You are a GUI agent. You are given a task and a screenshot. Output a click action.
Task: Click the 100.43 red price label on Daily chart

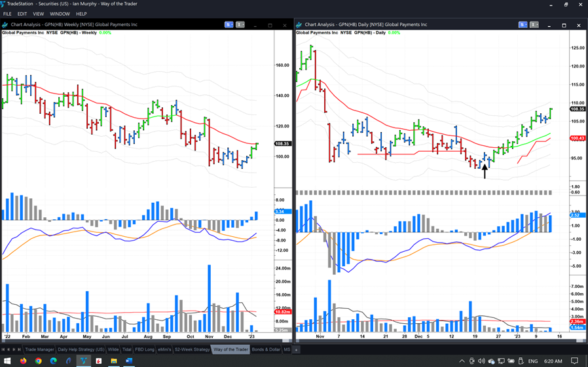coord(577,139)
